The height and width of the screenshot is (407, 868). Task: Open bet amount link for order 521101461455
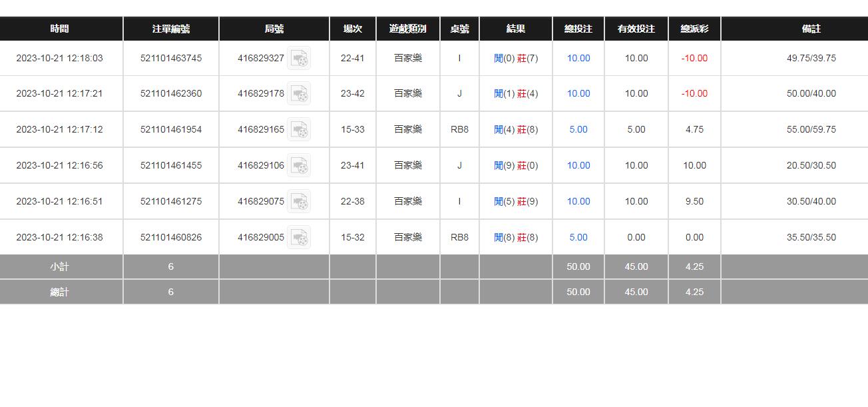pos(578,166)
